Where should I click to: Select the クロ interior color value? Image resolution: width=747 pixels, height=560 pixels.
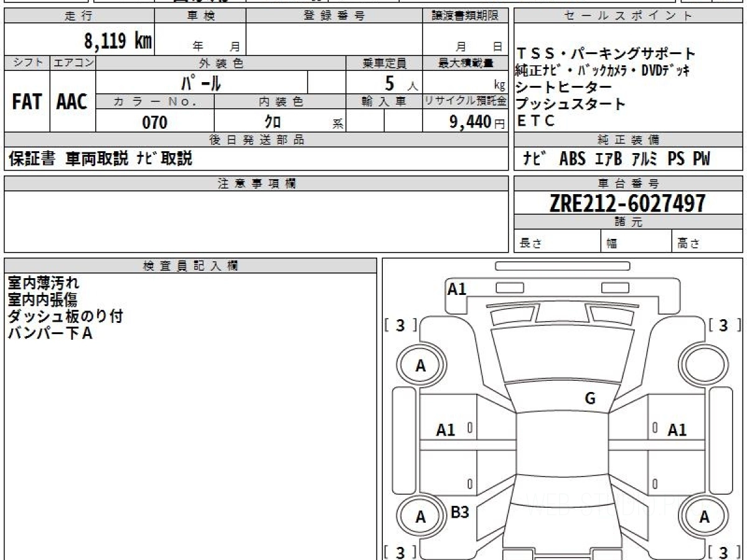point(272,122)
